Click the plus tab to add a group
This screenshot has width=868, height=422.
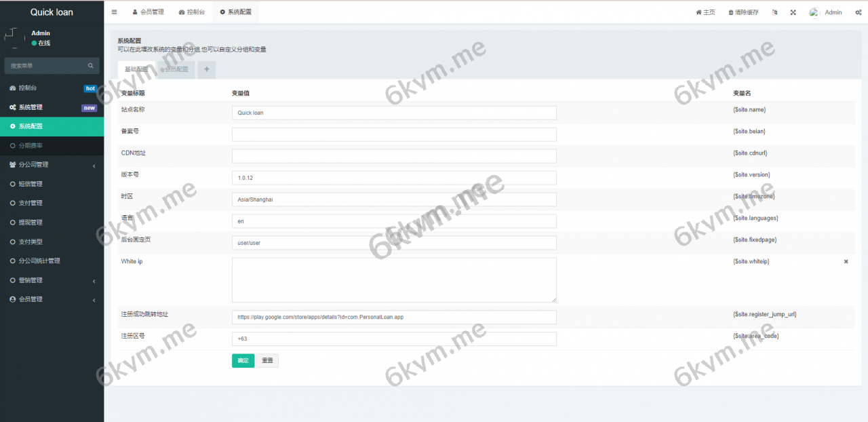pos(207,69)
